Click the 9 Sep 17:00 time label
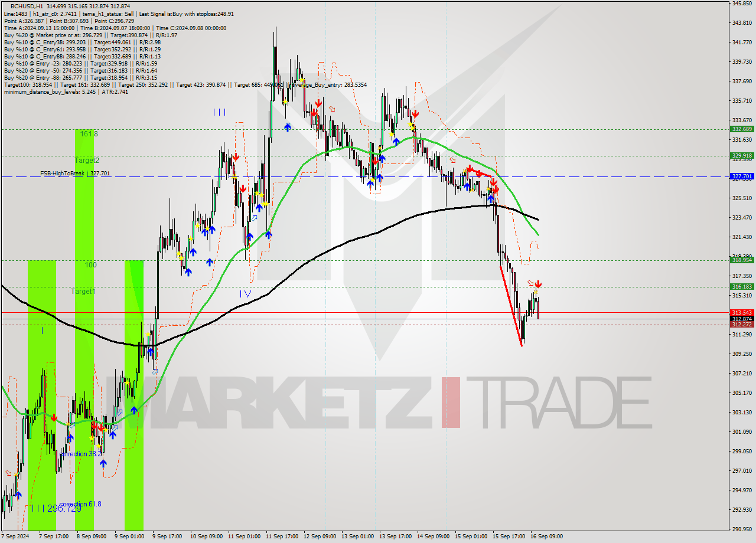 (166, 537)
